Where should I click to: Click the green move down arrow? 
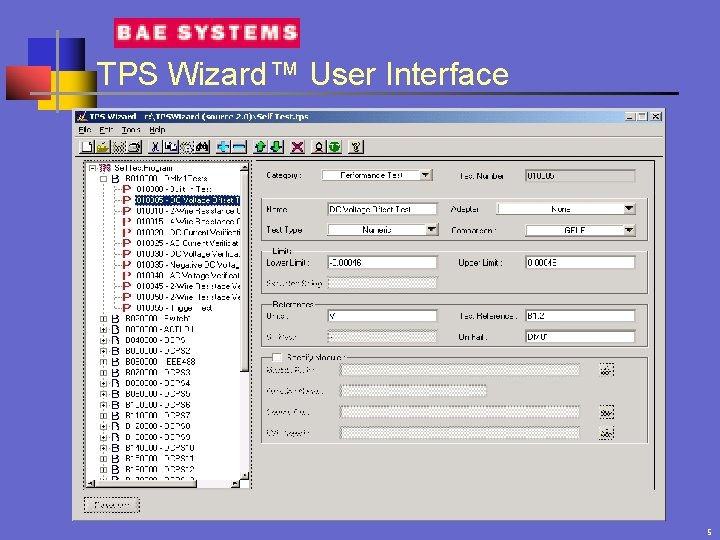275,147
